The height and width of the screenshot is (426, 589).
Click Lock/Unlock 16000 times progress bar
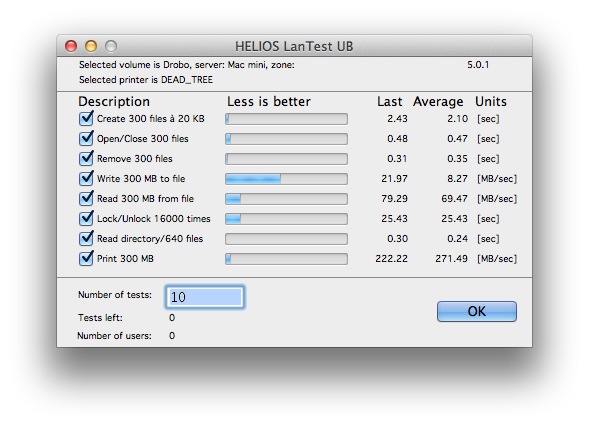(286, 219)
